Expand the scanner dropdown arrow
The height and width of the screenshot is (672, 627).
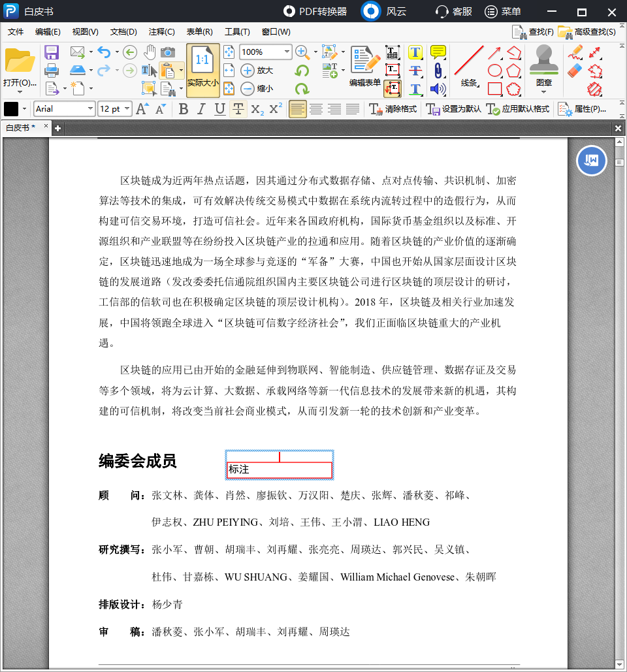coord(91,71)
